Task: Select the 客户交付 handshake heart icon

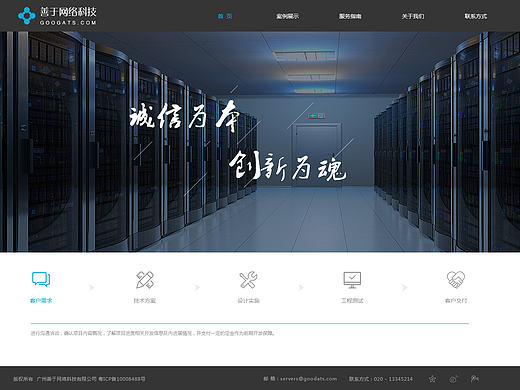Action: click(x=456, y=279)
